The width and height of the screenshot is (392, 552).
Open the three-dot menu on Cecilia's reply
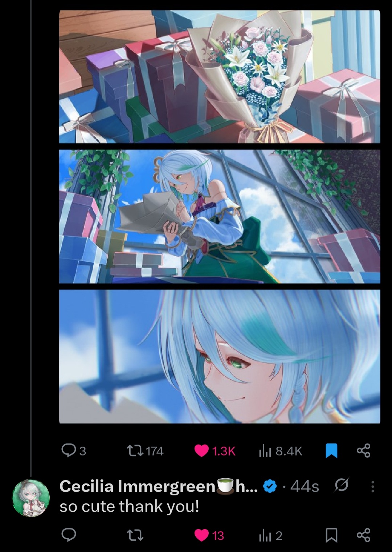point(372,487)
